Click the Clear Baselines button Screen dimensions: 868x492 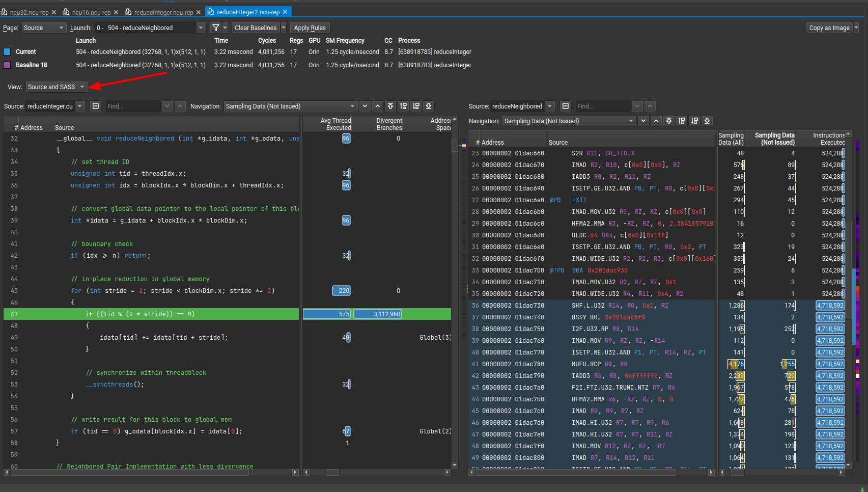point(256,28)
